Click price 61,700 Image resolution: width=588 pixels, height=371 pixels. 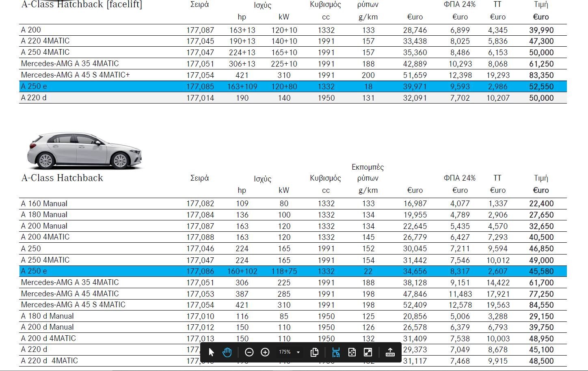[541, 283]
